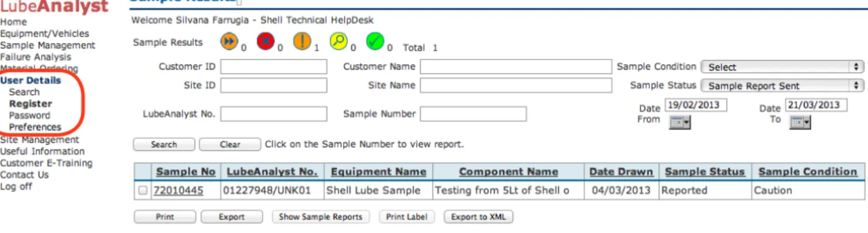Click the Print Label button
Viewport: 868px width, 233px height.
407,217
